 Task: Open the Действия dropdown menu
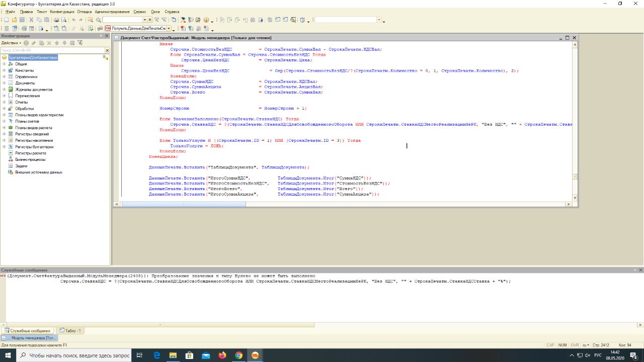pos(11,43)
